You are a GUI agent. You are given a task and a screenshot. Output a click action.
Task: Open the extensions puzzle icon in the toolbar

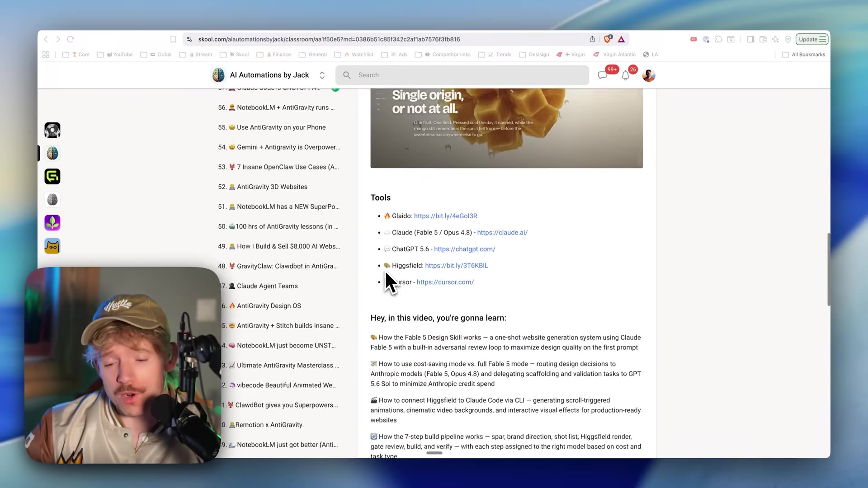(718, 39)
